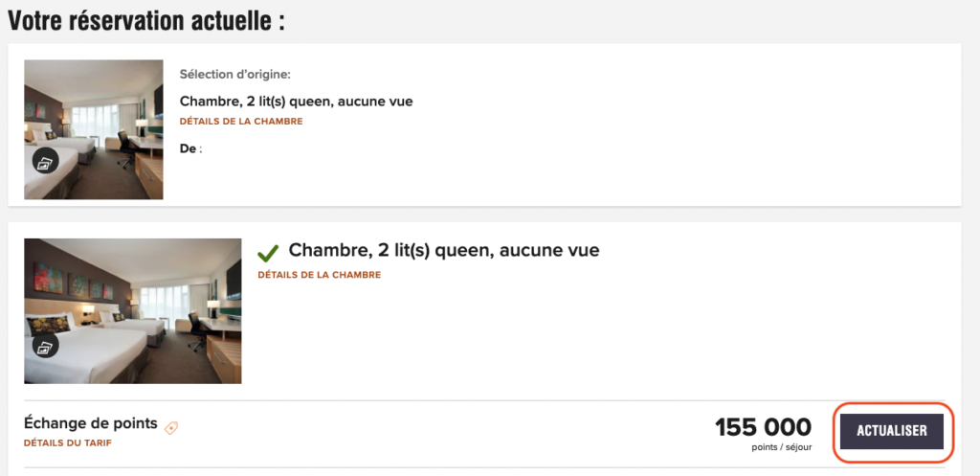Screen dimensions: 980x476
Task: Click the "De :" label
Action: click(190, 148)
